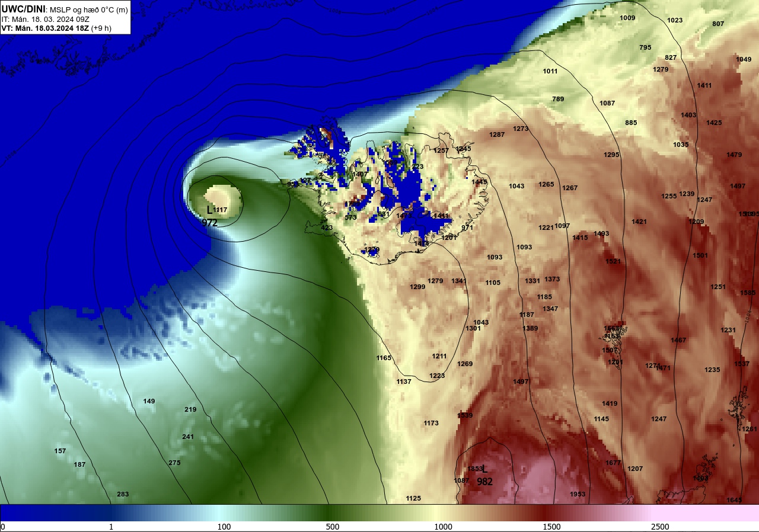Click the map value 807
Viewport: 759px width, 532px height.
point(718,24)
